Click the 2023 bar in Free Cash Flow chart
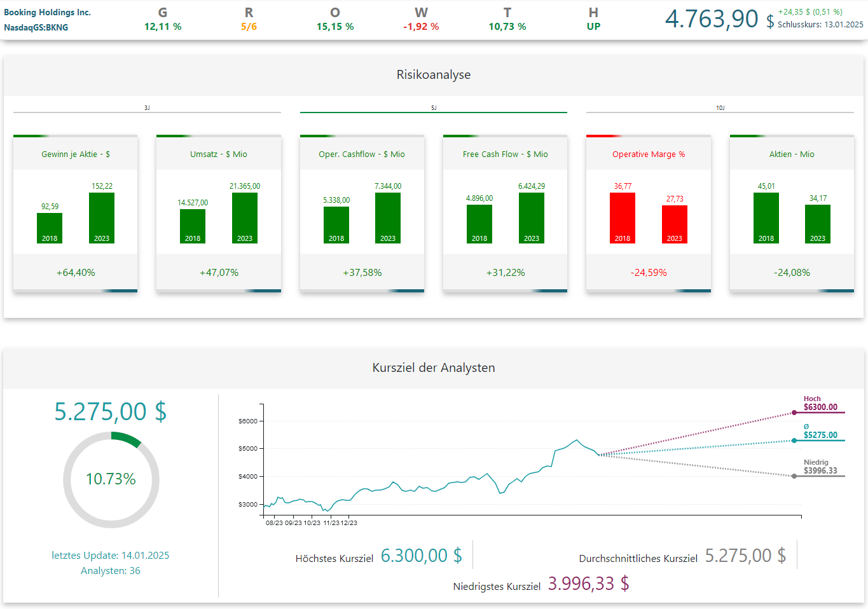The width and height of the screenshot is (868, 609). [532, 218]
